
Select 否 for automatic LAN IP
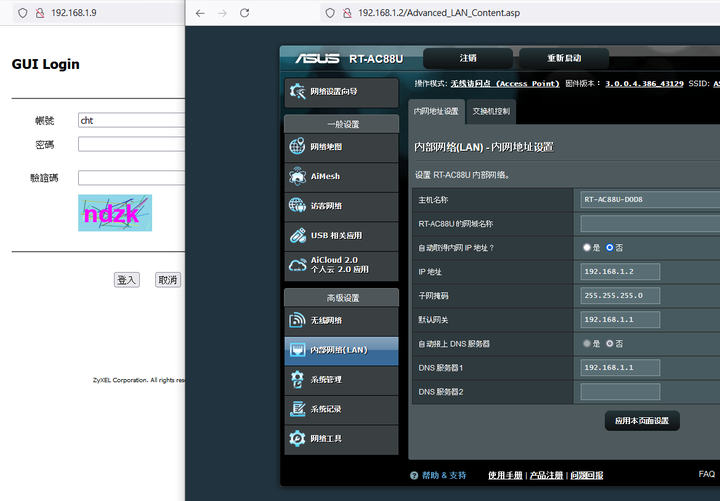[x=610, y=248]
